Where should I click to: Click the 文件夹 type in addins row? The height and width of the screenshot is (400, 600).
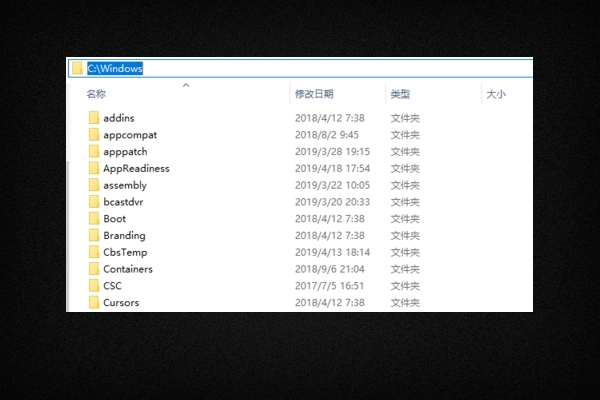tap(405, 118)
